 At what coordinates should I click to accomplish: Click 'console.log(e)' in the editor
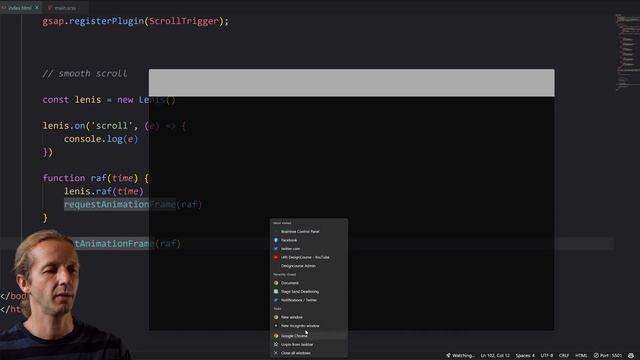[x=101, y=139]
